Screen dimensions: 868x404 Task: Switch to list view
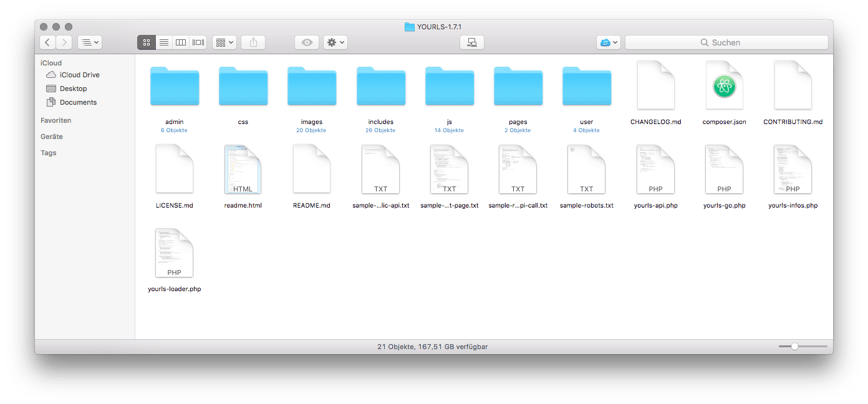click(x=163, y=42)
